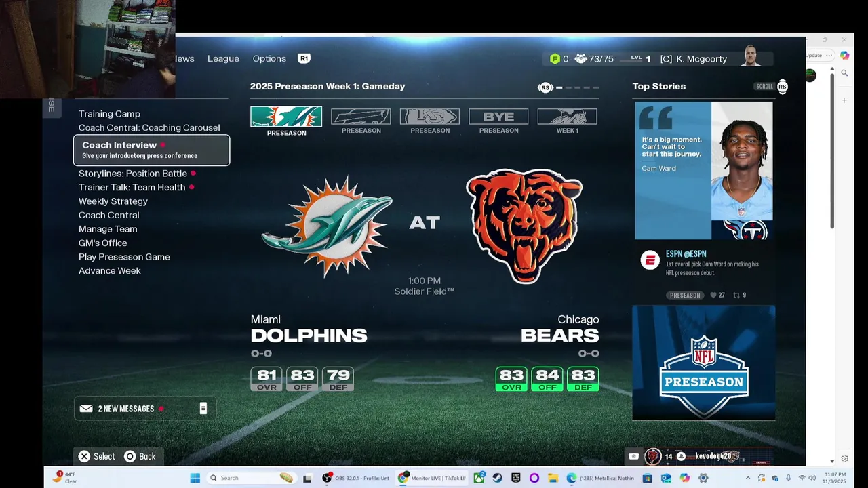Open Copilot from the taskbar
Viewport: 868px width, 488px height.
(x=685, y=478)
